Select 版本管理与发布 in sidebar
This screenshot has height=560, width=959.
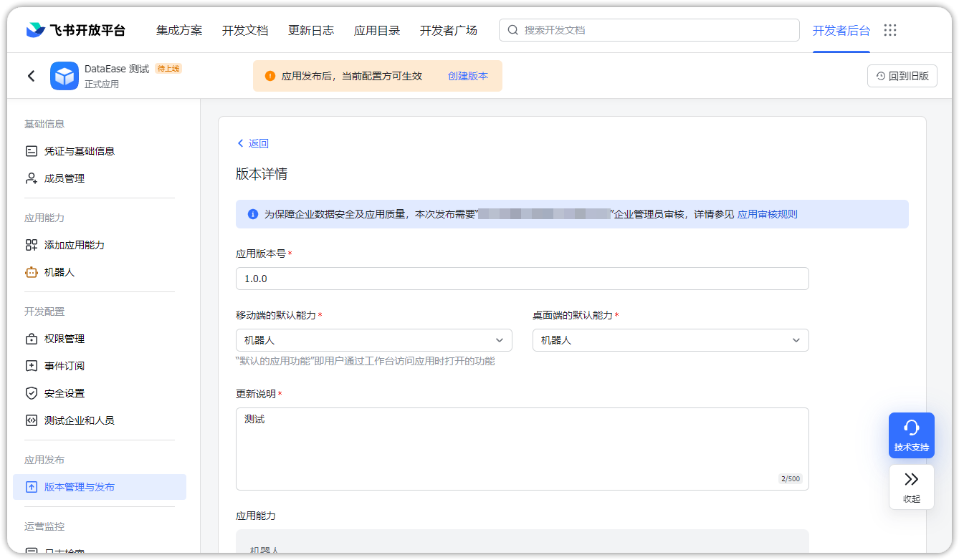[x=100, y=487]
